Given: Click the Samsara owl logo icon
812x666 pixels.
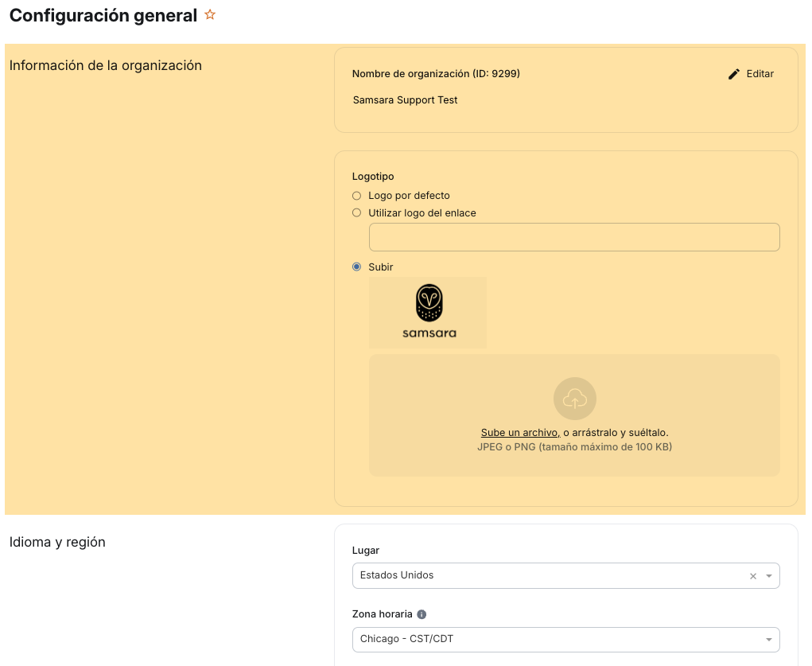Looking at the screenshot, I should [427, 302].
